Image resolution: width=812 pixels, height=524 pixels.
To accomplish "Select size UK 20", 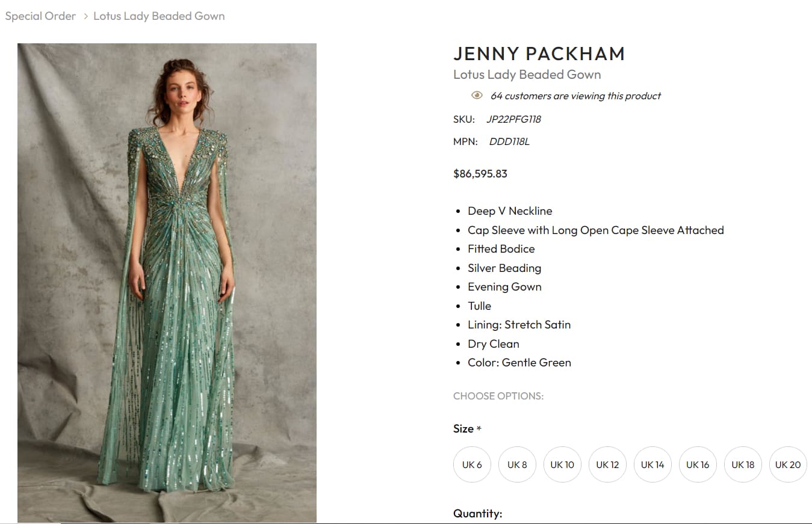I will tap(788, 464).
